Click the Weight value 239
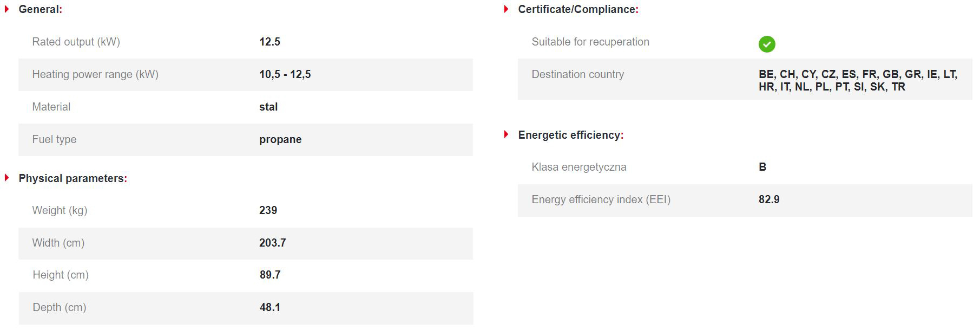Image resolution: width=980 pixels, height=336 pixels. pos(268,210)
